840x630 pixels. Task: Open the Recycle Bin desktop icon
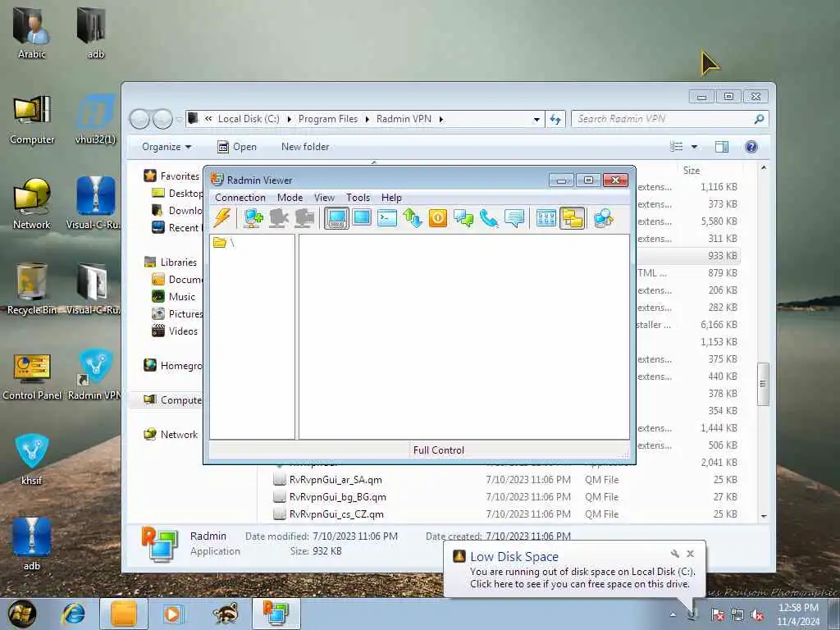[32, 288]
